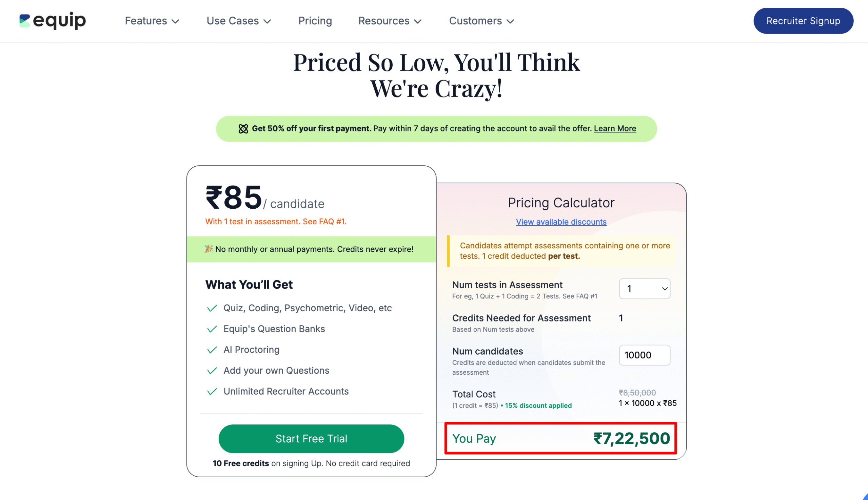Click the checkmark beside Add your own Questions
This screenshot has width=868, height=500.
(x=212, y=371)
